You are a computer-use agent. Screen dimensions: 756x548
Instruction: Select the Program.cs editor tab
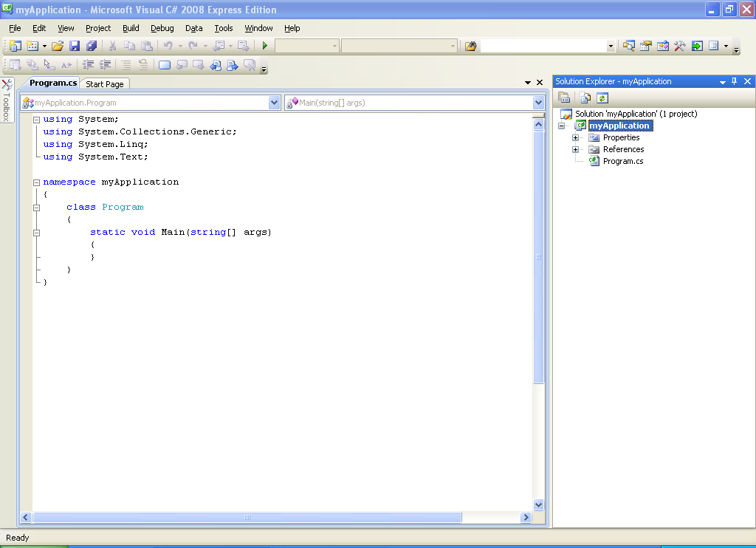coord(53,83)
